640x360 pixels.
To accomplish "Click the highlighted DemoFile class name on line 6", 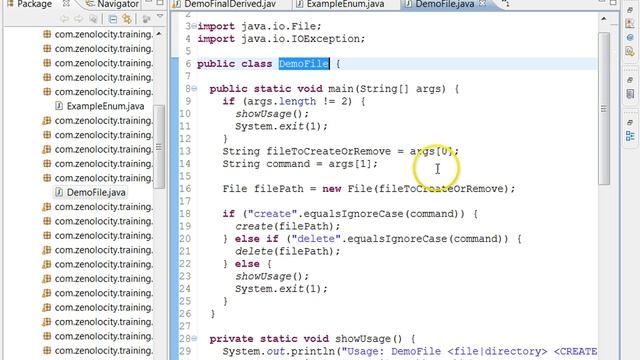I will [304, 64].
